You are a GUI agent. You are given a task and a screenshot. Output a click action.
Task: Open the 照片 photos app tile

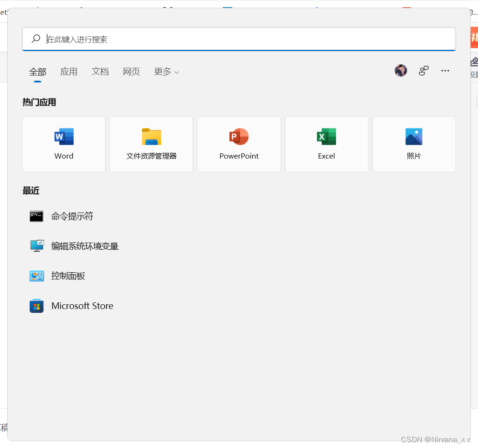[x=414, y=144]
